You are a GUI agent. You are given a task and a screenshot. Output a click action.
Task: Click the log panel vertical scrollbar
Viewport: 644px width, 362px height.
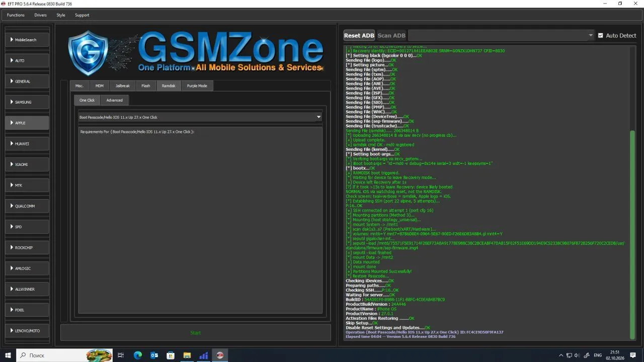point(632,234)
